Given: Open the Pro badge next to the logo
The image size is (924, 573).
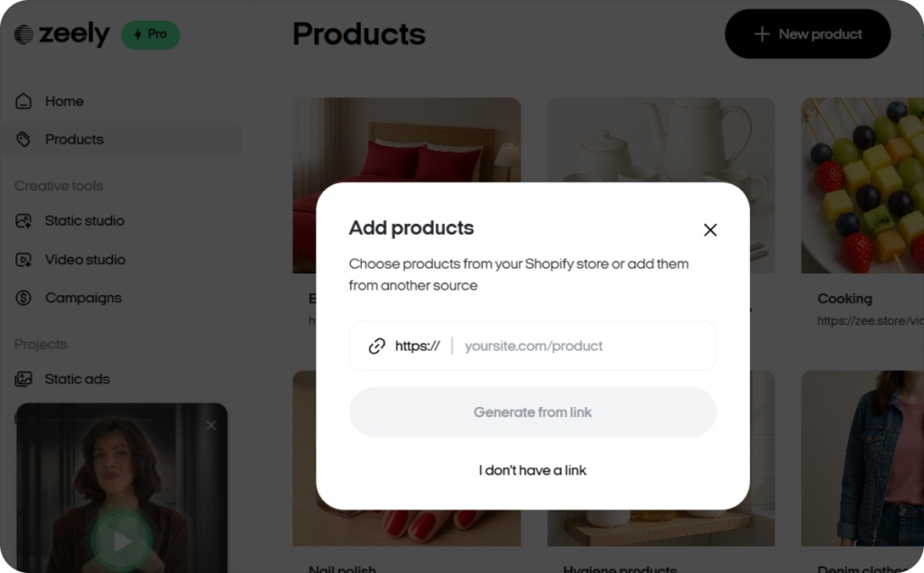Looking at the screenshot, I should 150,33.
